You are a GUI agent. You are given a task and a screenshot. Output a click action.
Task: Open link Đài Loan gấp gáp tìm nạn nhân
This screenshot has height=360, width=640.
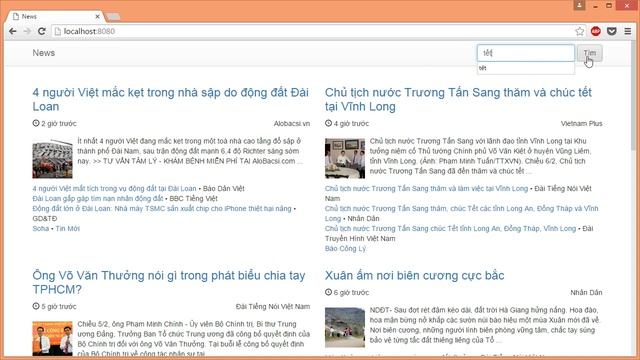[x=98, y=199]
